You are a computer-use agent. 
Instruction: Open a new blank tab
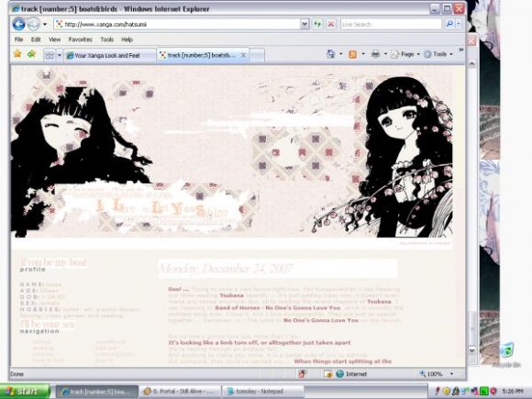pyautogui.click(x=257, y=55)
